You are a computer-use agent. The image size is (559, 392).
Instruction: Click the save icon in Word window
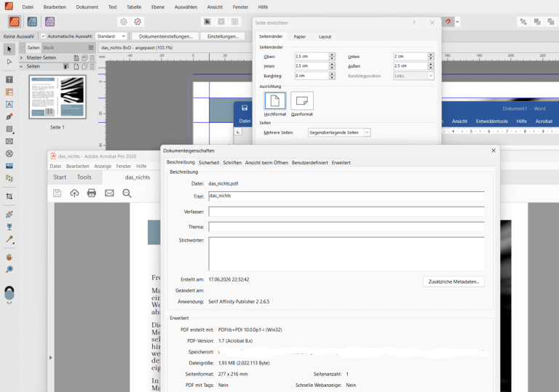coord(245,108)
